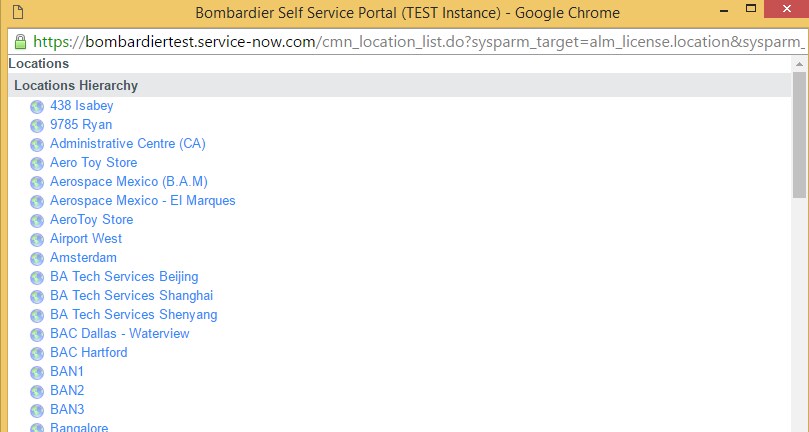Click the globe icon beside BAN1
The height and width of the screenshot is (432, 809).
click(x=37, y=373)
